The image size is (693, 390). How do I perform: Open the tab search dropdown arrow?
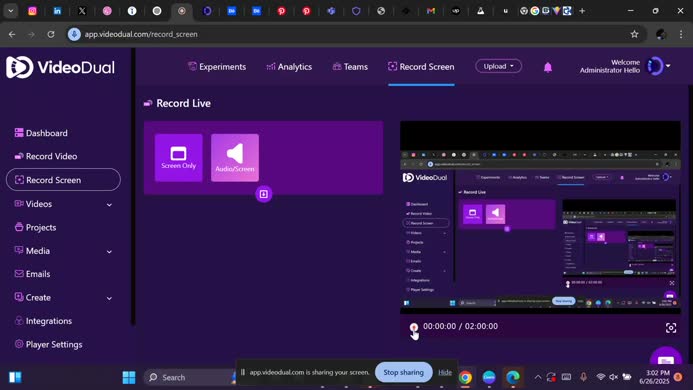coord(10,11)
